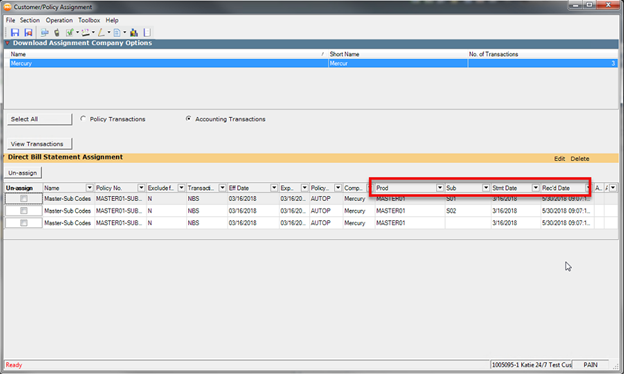Click the Un-assign button
This screenshot has width=624, height=374.
click(x=23, y=173)
